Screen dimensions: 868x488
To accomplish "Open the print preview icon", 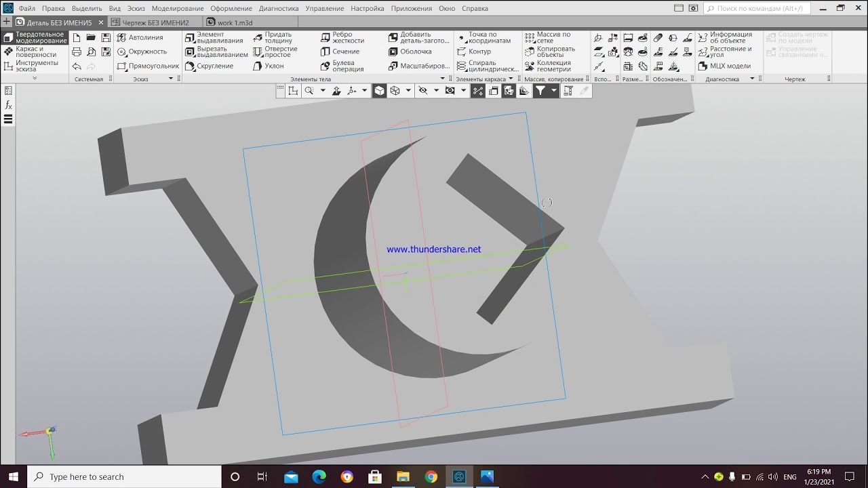I will point(91,52).
